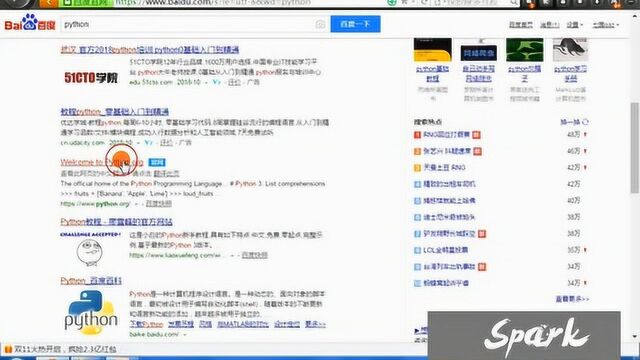Click the blue 百度一下 search button
The height and width of the screenshot is (360, 640).
point(356,24)
